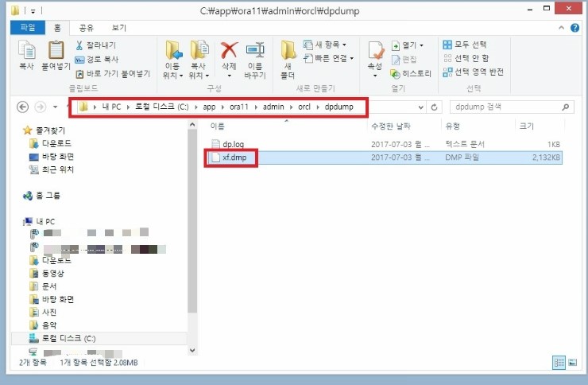Viewport: 588px width, 385px height.
Task: Click 히스토리 (History) in the ribbon
Action: [x=411, y=73]
